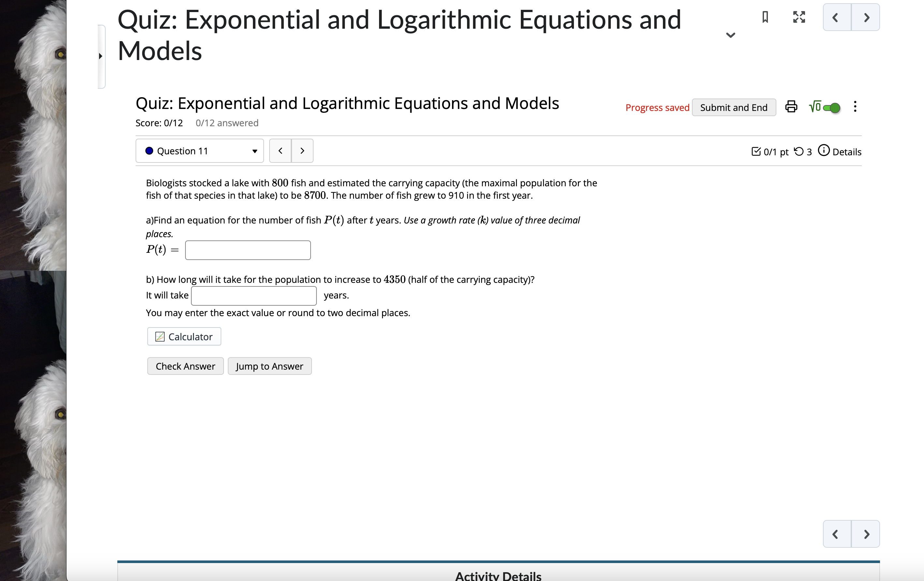This screenshot has width=924, height=581.
Task: Toggle the math equation editor switch
Action: coord(831,108)
